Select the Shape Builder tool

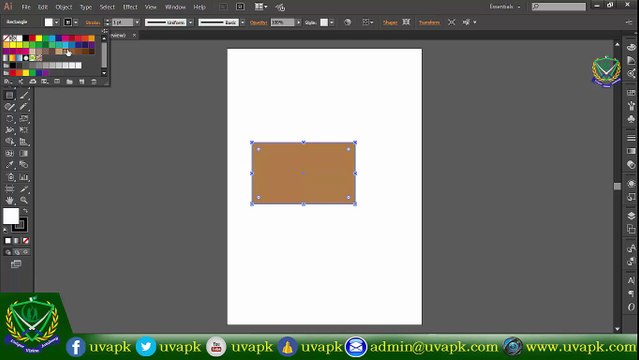(9, 141)
